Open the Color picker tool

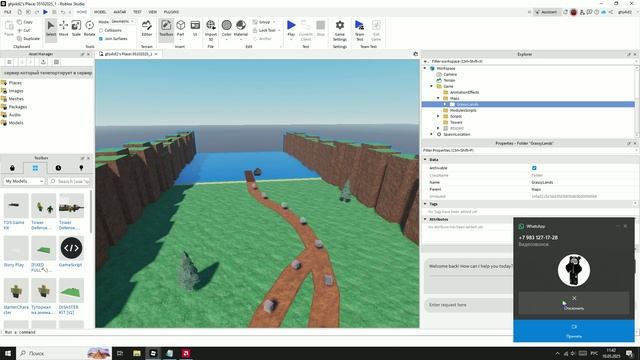(x=227, y=29)
